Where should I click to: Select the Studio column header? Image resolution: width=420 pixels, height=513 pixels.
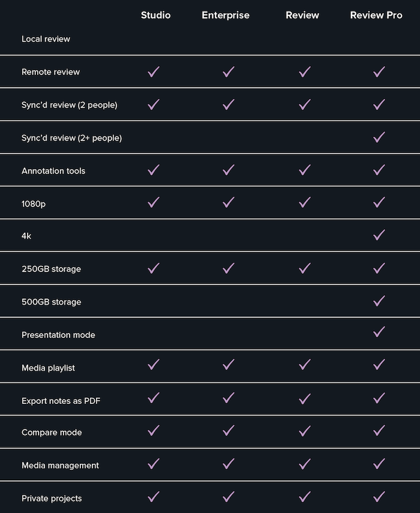click(156, 15)
